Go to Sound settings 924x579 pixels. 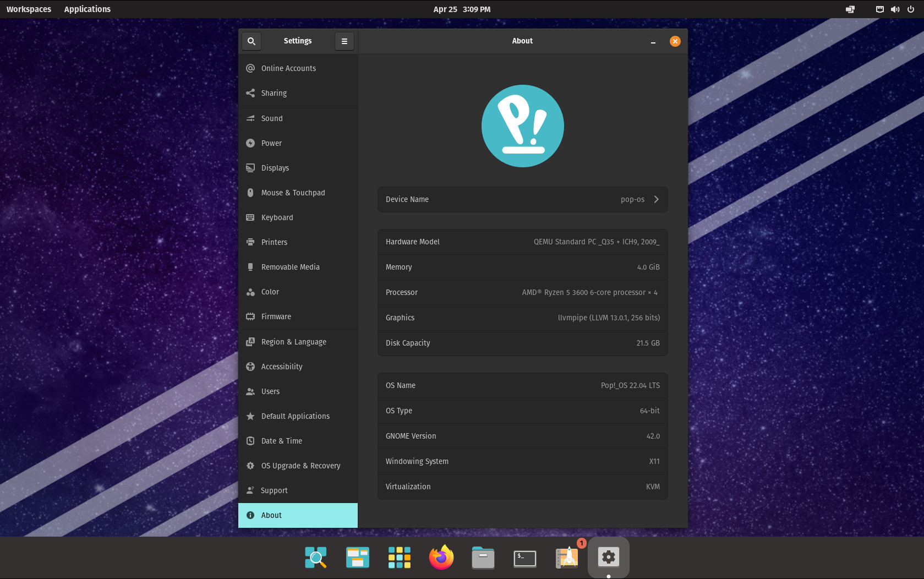click(298, 118)
